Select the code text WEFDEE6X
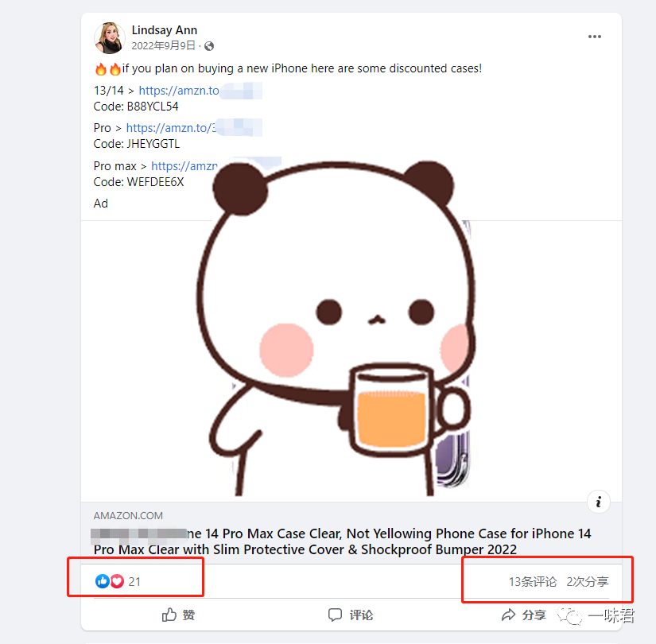 [x=155, y=182]
